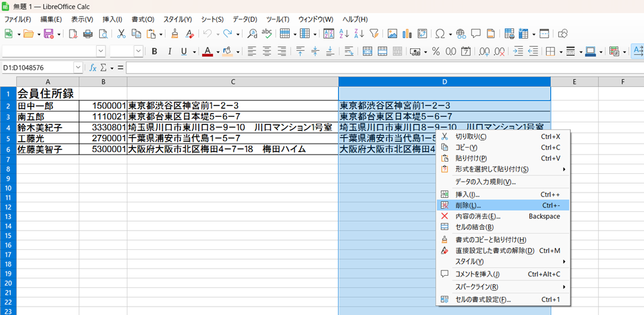This screenshot has width=644, height=315.
Task: Toggle the Wrap Text icon
Action: point(348,52)
